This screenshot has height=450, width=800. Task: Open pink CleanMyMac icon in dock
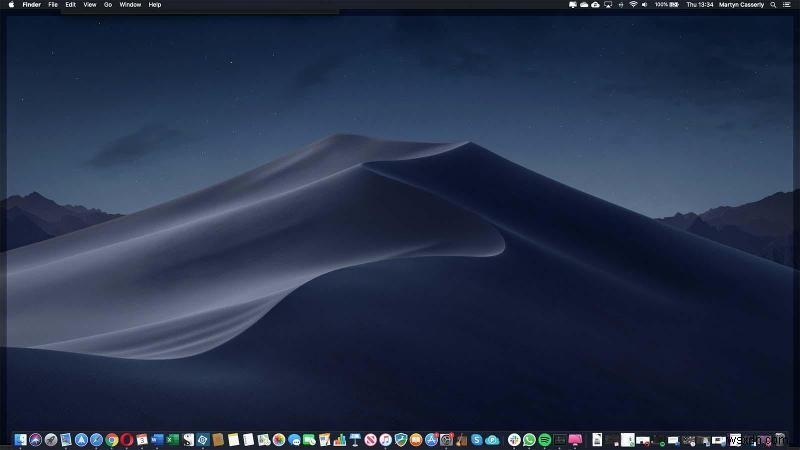click(x=575, y=440)
